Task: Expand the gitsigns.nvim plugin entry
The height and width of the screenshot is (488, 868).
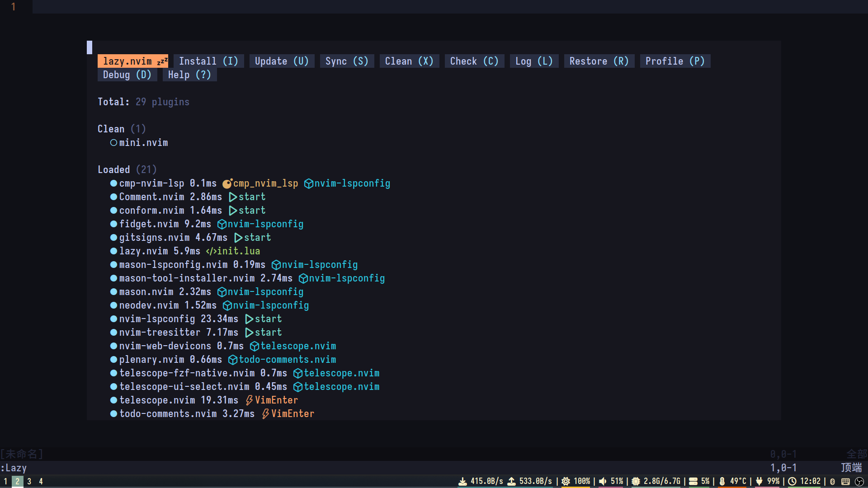Action: (154, 238)
